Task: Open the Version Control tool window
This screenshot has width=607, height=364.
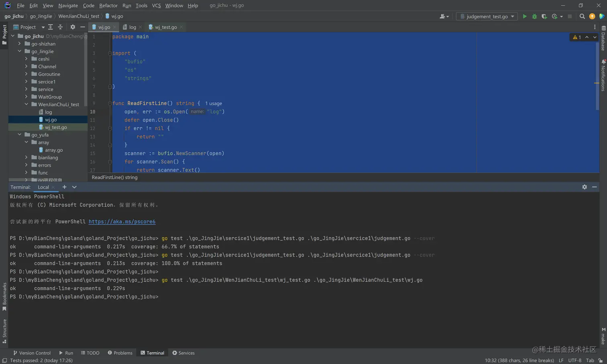Action: [32, 353]
